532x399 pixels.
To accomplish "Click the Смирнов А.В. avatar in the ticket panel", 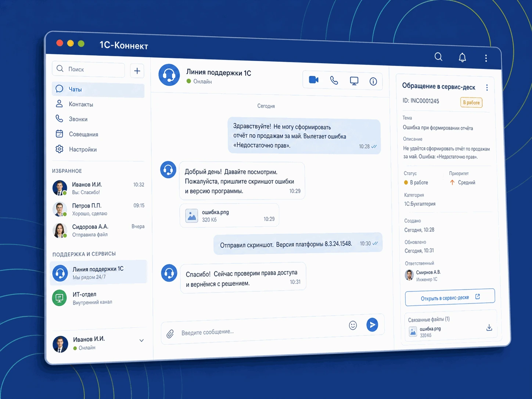I will 409,275.
